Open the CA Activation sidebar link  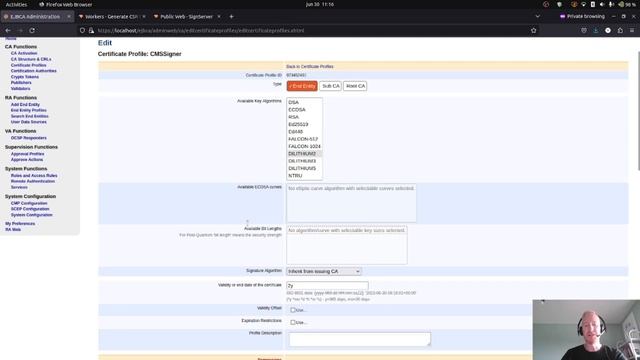point(24,53)
